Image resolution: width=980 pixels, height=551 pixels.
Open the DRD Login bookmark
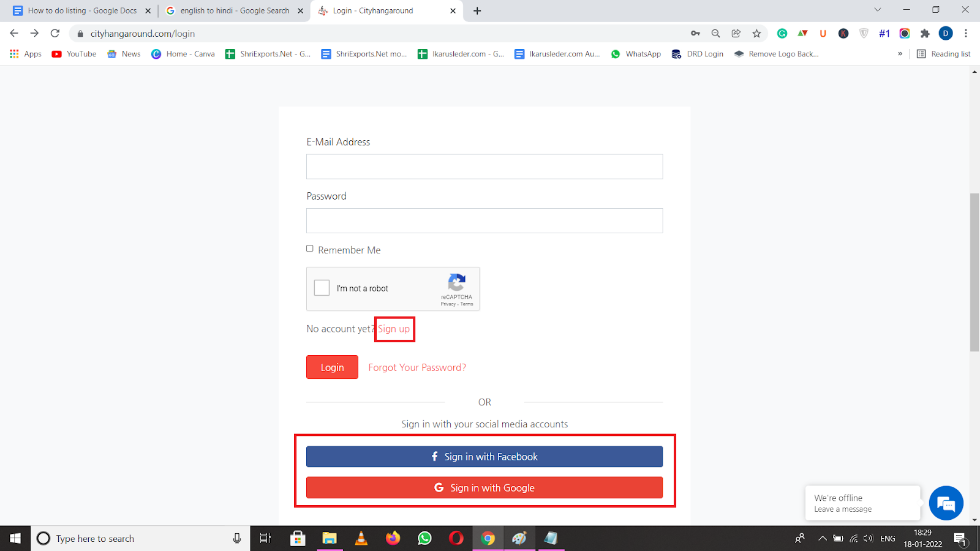pos(697,54)
